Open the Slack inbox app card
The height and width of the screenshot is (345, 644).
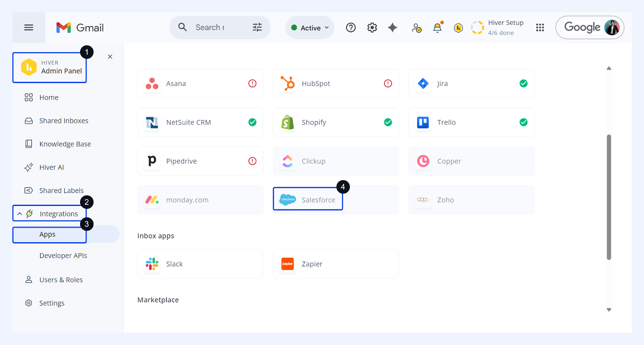click(x=200, y=264)
